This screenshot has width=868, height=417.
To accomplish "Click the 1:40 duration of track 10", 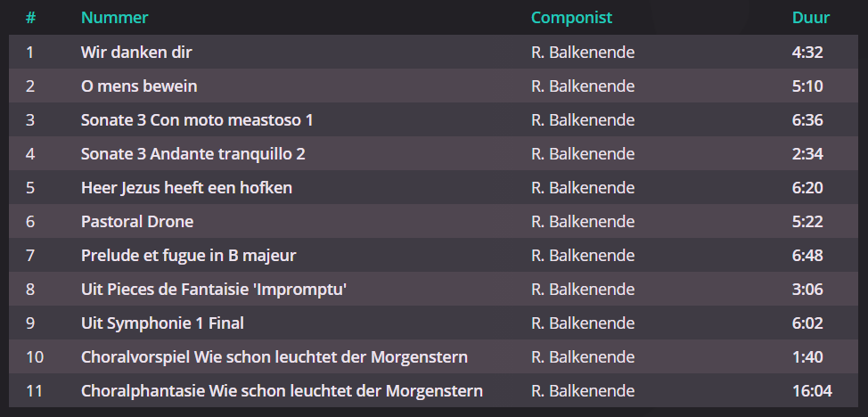I will (807, 357).
